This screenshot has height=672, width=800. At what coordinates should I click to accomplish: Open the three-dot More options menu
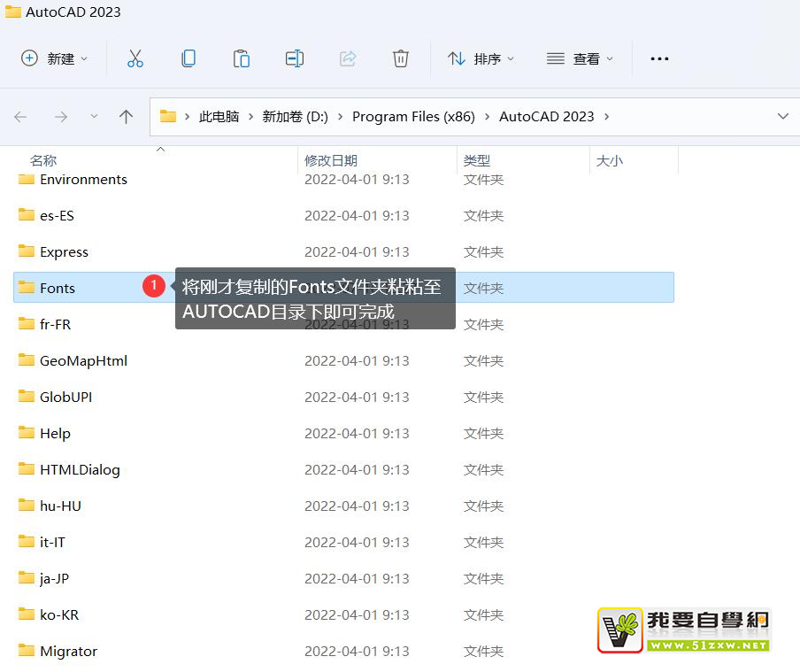coord(659,58)
